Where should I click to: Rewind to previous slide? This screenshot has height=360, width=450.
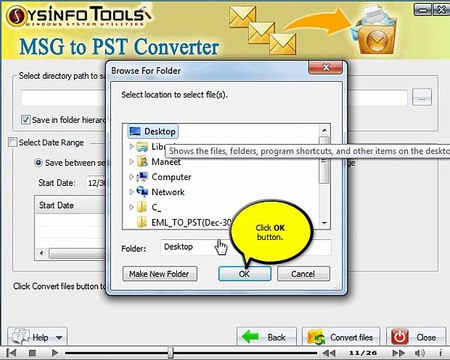tap(329, 353)
